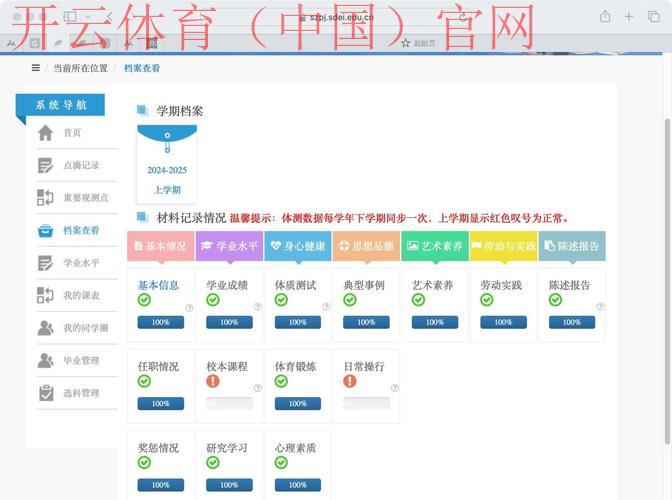The image size is (672, 500).
Task: Click the 毕业管理 person icon
Action: click(x=45, y=361)
